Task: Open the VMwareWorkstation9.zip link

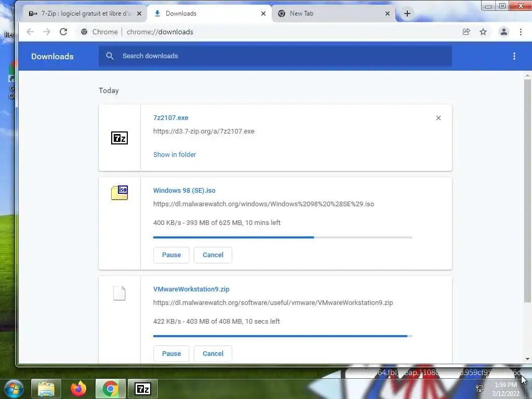Action: [x=191, y=289]
